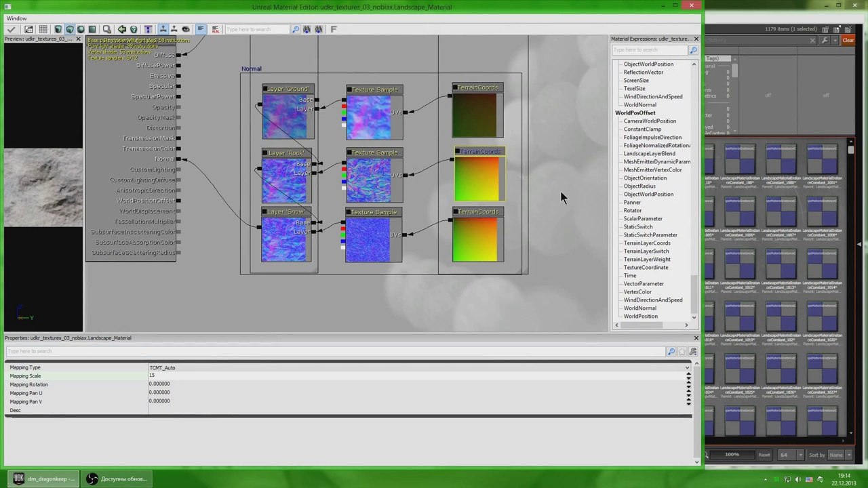Click the Material Expressions search icon
Screen dimensions: 868x488
pos(694,50)
